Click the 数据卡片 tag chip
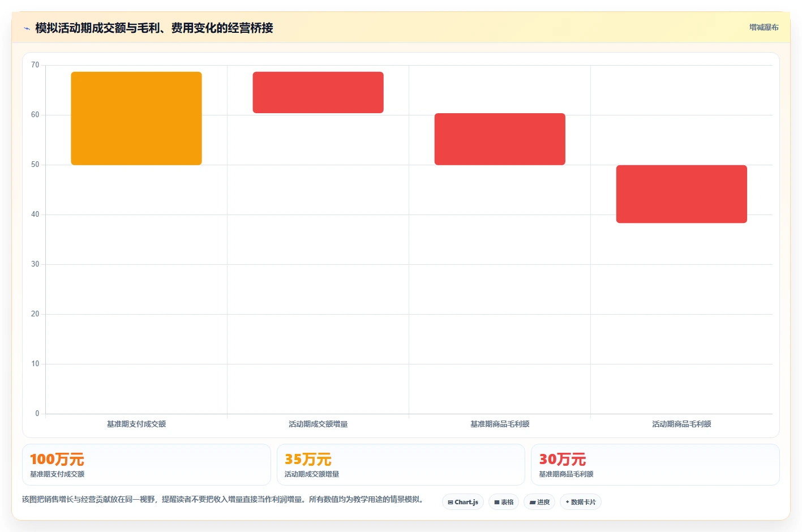 click(x=581, y=502)
